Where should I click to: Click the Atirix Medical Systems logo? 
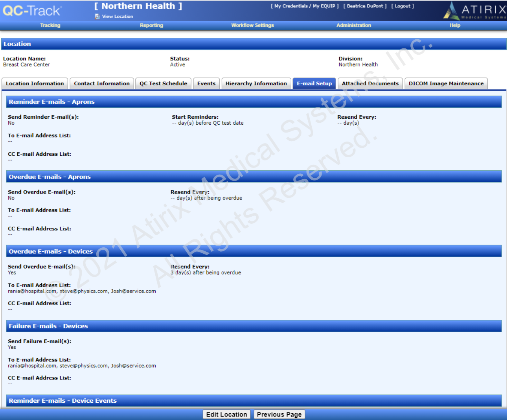[x=475, y=11]
